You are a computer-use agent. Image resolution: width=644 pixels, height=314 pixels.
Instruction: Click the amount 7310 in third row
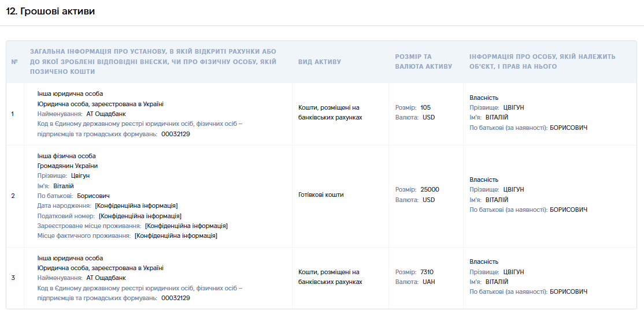coord(427,272)
